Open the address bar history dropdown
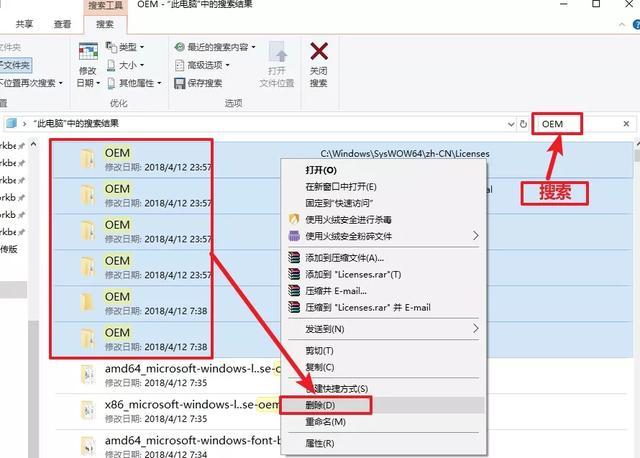This screenshot has width=640, height=458. tap(511, 124)
